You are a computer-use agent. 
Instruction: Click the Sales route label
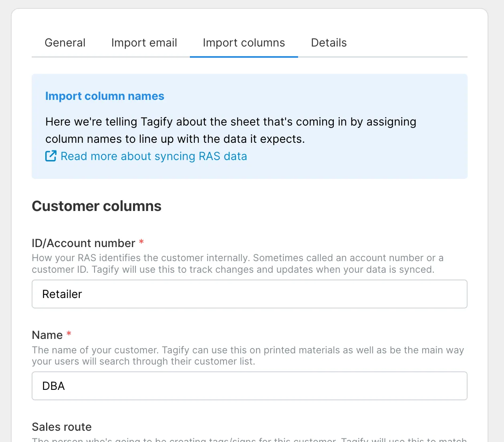pos(62,427)
